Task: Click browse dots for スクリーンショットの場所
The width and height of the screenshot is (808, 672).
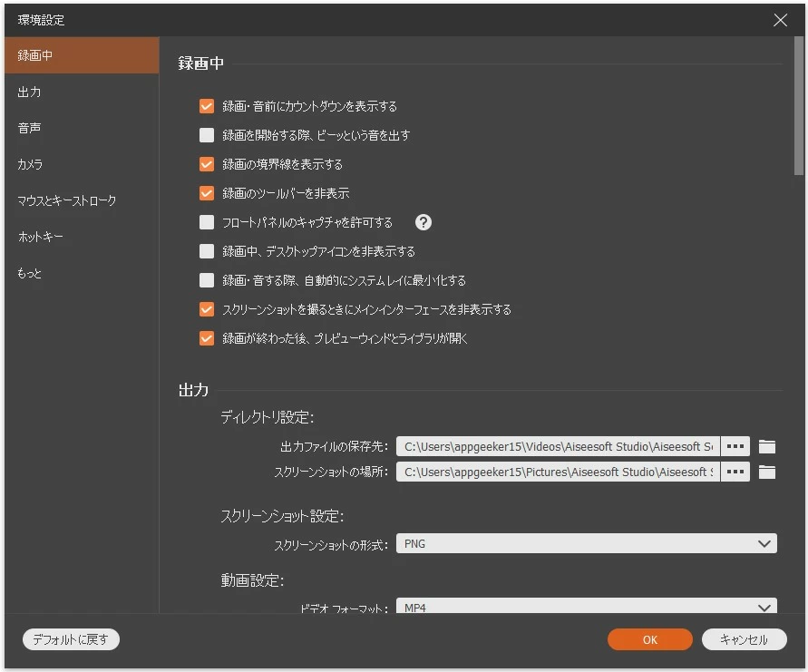Action: [735, 472]
